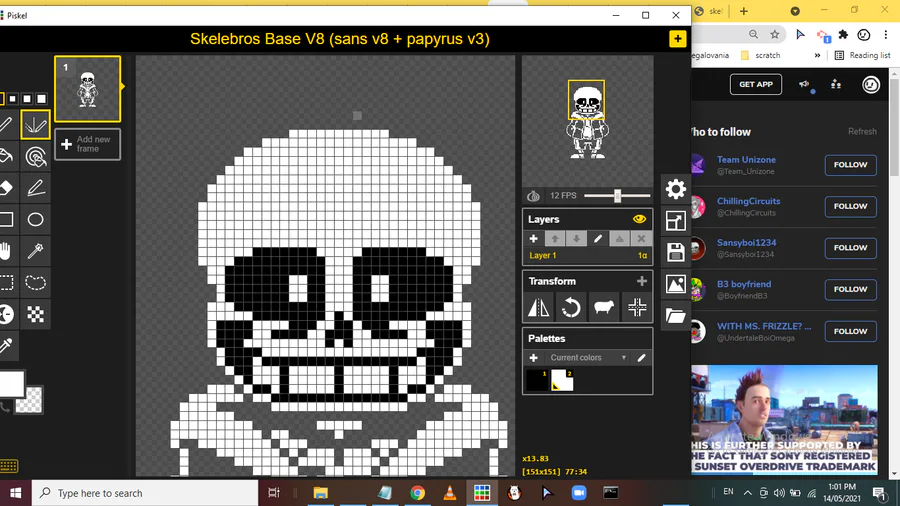Select the stroke line tool
The height and width of the screenshot is (506, 900).
pos(36,188)
